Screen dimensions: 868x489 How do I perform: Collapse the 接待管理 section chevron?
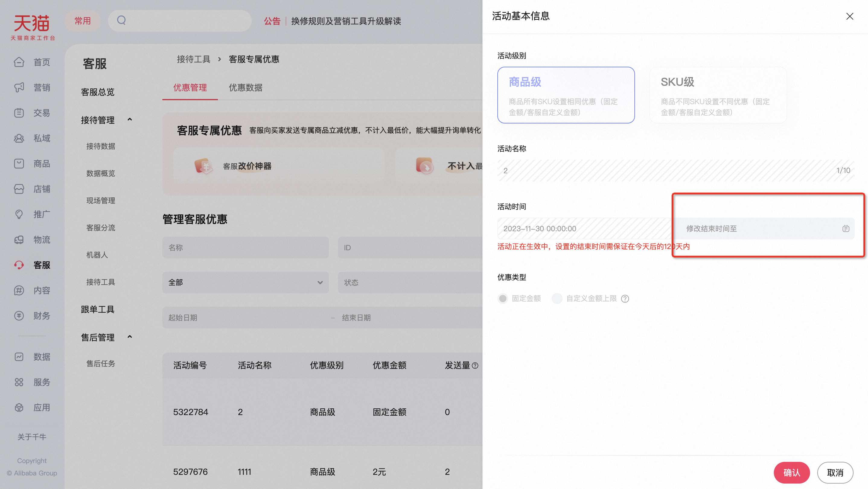tap(130, 120)
